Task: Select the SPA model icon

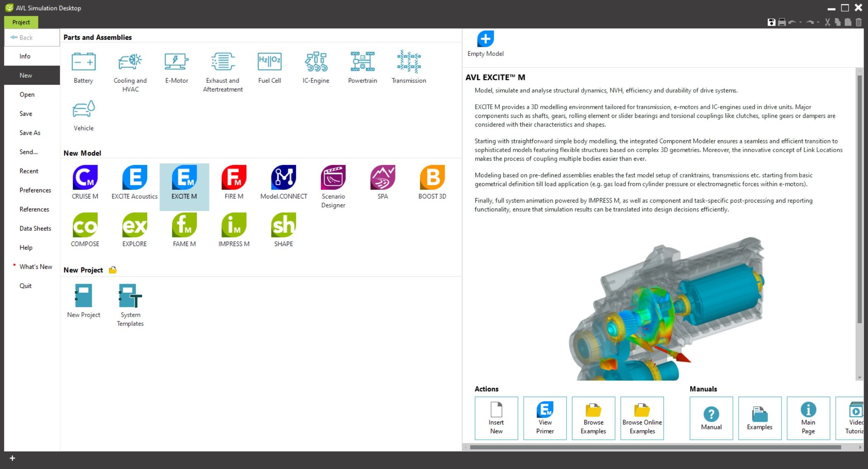Action: pos(383,182)
